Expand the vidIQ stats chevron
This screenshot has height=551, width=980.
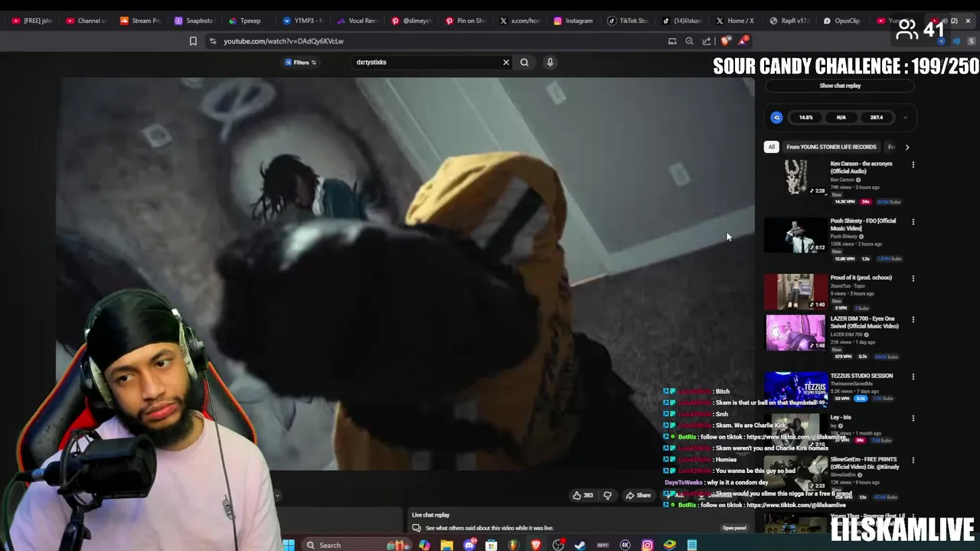[905, 118]
